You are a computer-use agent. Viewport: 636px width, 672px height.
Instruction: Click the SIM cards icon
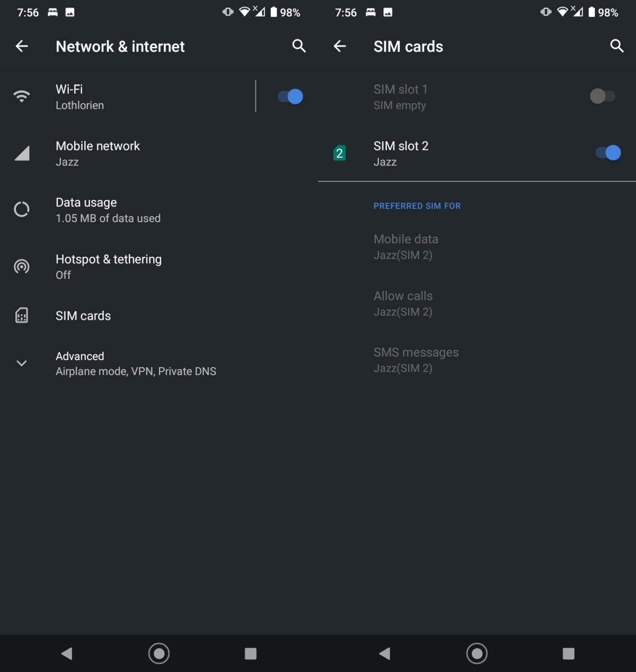pos(21,316)
